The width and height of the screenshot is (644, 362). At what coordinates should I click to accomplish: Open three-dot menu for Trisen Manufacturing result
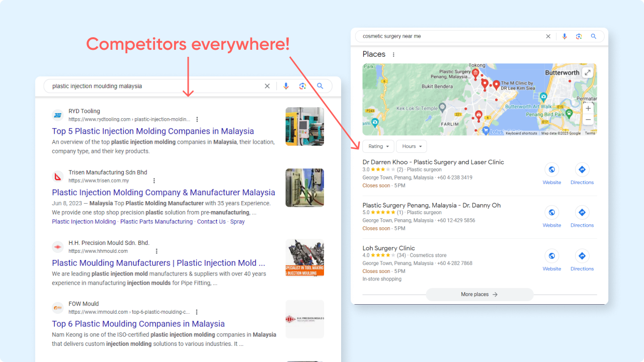[x=154, y=181]
